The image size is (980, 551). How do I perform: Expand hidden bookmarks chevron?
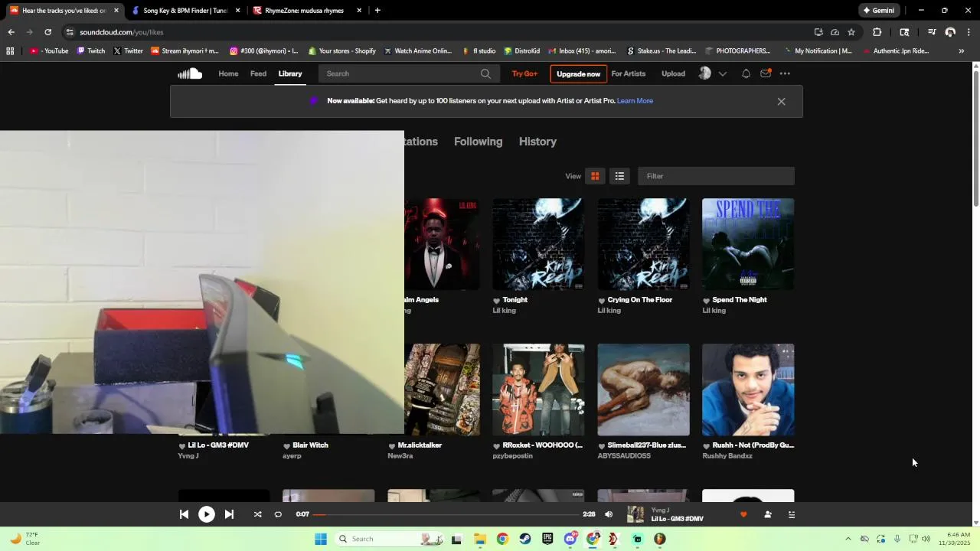(x=962, y=51)
